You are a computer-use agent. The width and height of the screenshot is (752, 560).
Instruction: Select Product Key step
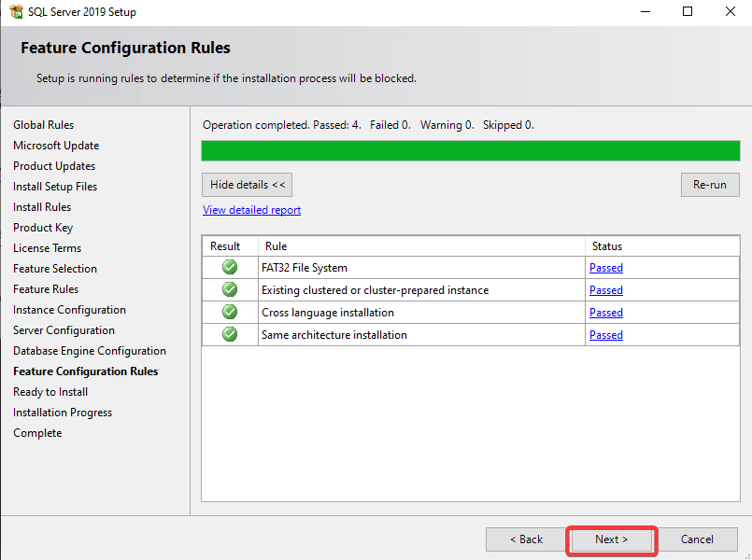coord(43,228)
